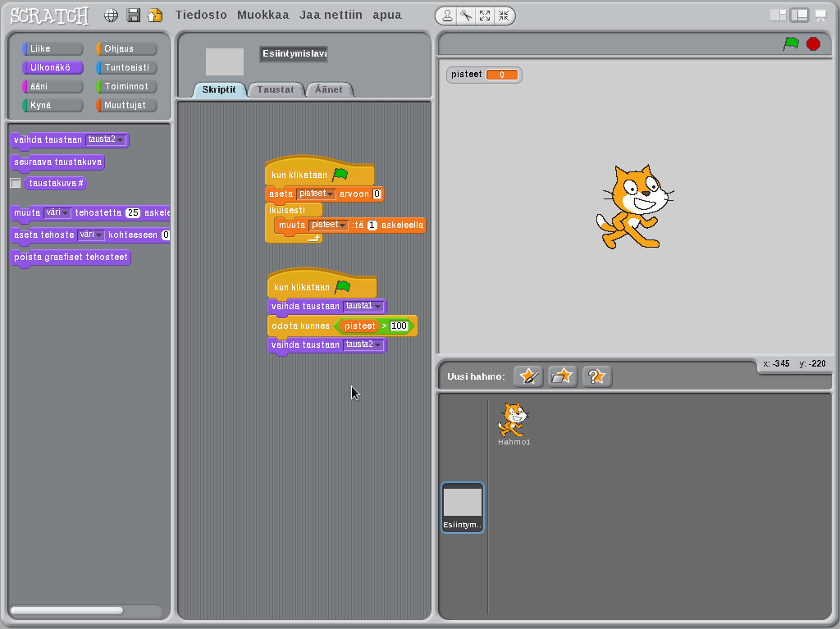Select the duplicate stamp tool
Viewport: 840px width, 629px height.
coord(446,16)
